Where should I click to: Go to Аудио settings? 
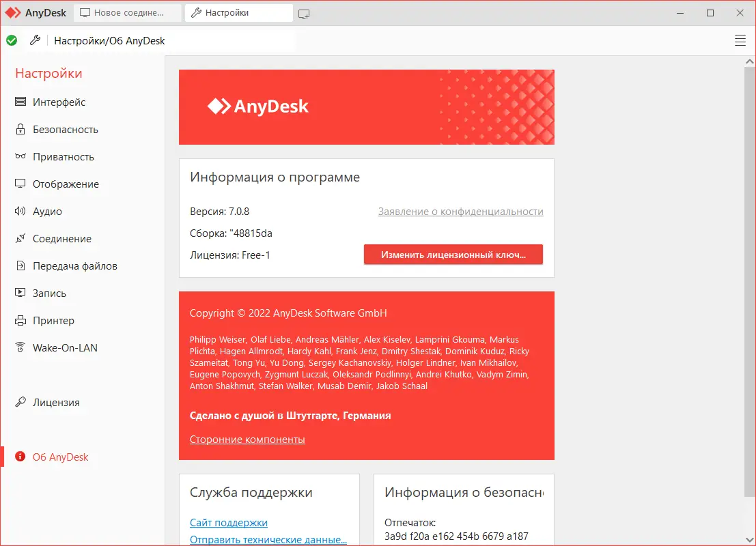pos(47,212)
